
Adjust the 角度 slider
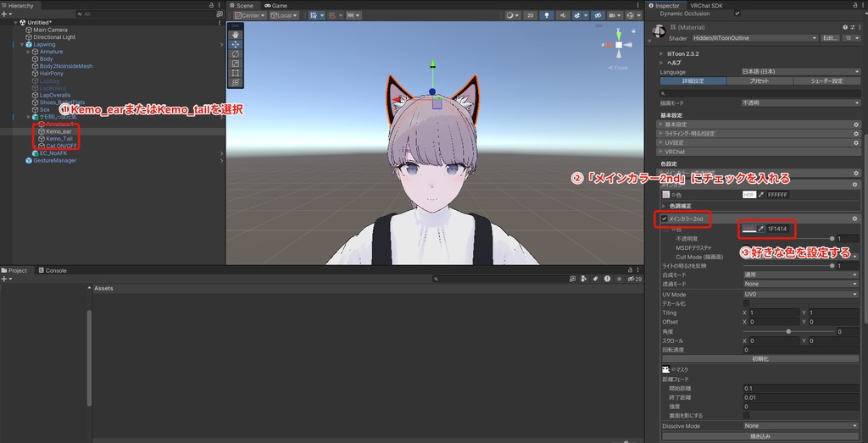788,332
